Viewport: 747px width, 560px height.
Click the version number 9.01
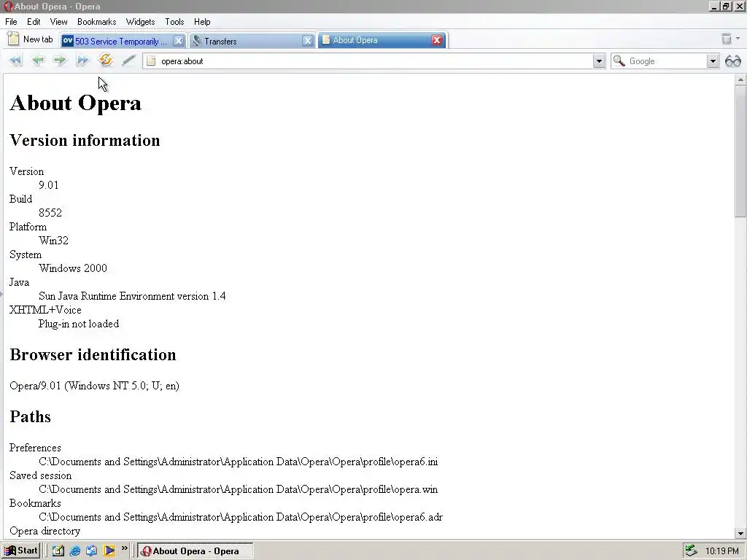click(x=49, y=185)
